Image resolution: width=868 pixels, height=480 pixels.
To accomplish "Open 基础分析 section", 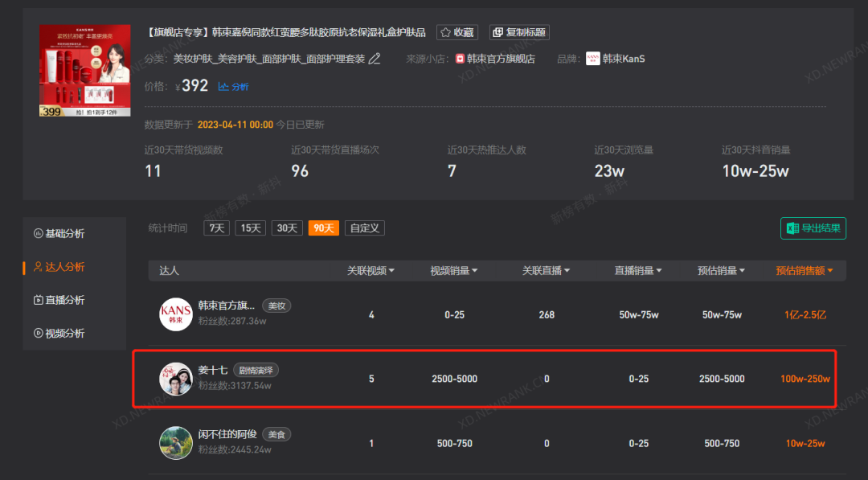I will click(x=59, y=234).
